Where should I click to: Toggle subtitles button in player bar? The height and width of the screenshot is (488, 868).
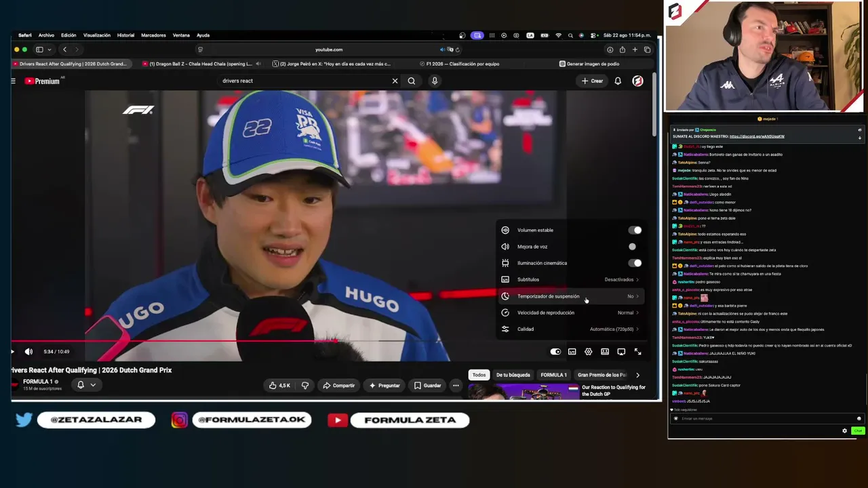tap(572, 352)
